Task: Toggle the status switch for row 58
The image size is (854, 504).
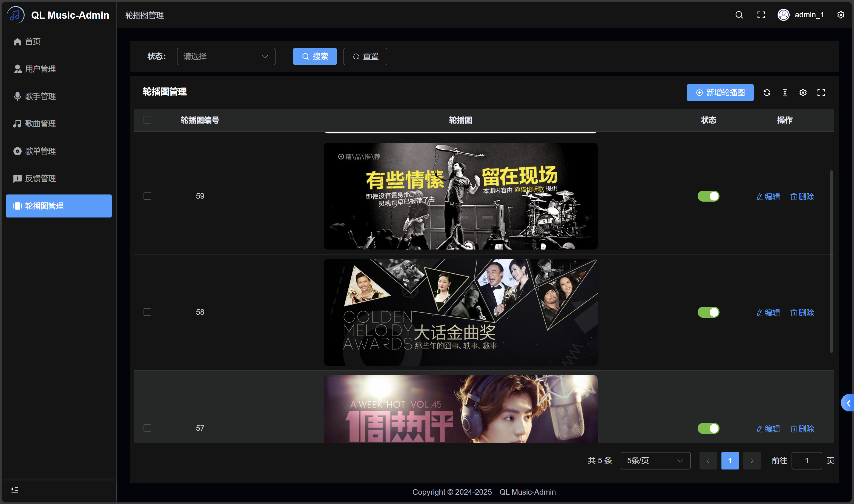Action: [708, 313]
